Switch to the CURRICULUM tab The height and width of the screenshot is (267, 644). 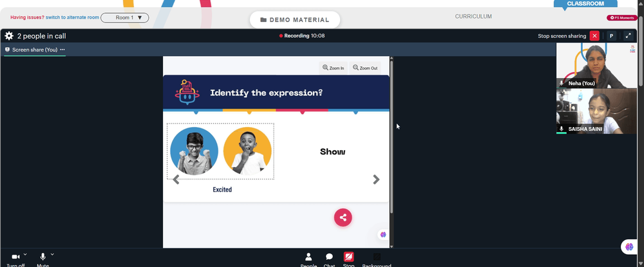[473, 17]
